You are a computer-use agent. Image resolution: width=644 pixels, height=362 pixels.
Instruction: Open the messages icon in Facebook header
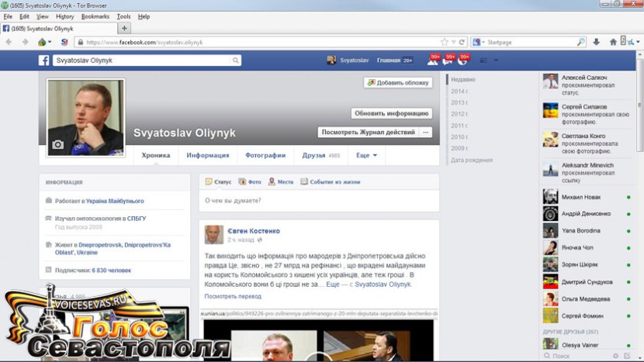(447, 60)
